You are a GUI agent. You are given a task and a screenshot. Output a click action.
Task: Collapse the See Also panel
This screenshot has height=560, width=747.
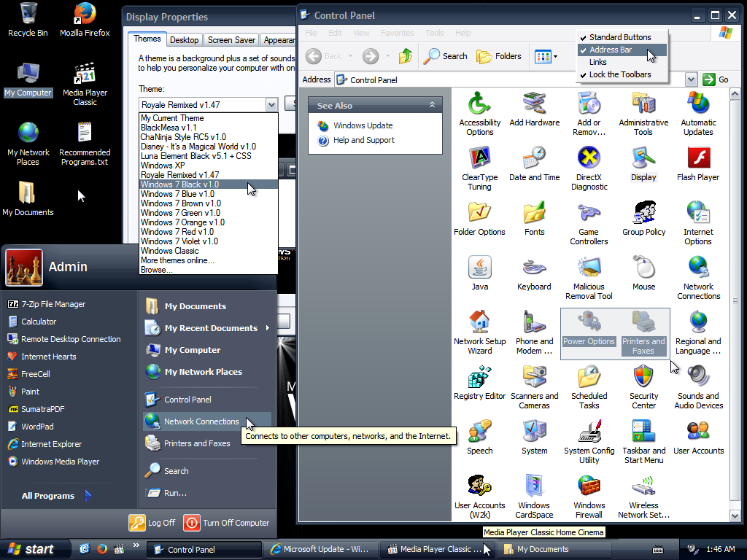(x=432, y=105)
